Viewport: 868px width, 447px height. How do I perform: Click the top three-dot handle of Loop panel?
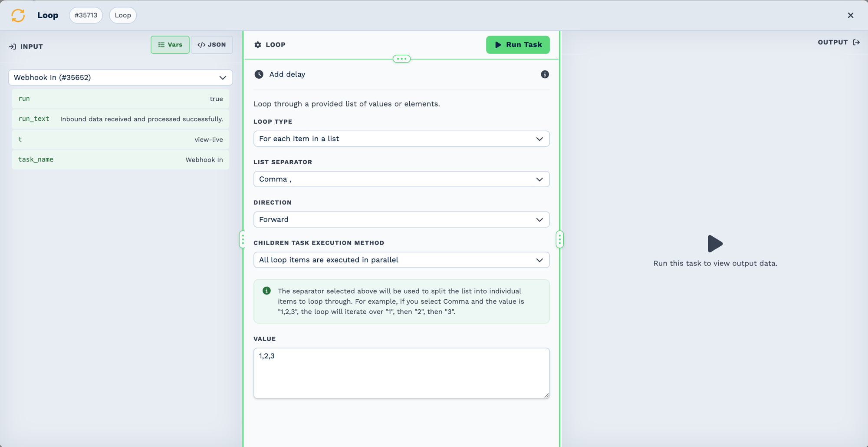(401, 59)
